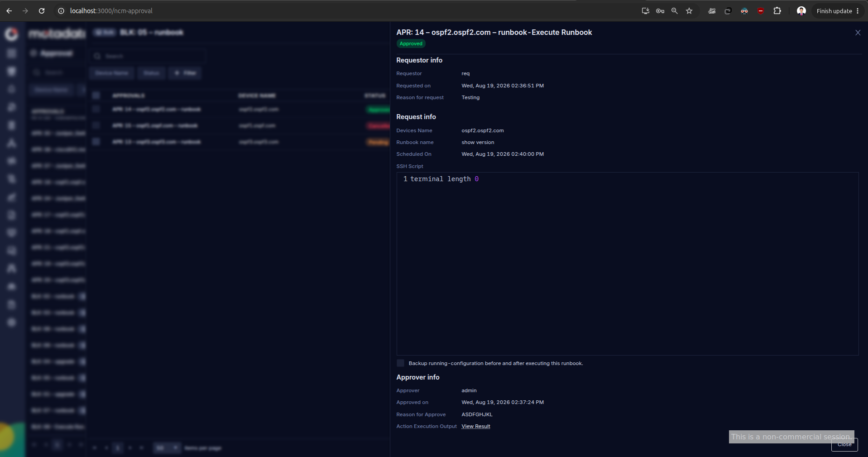
Task: View site information icon beside the URL
Action: (x=61, y=11)
